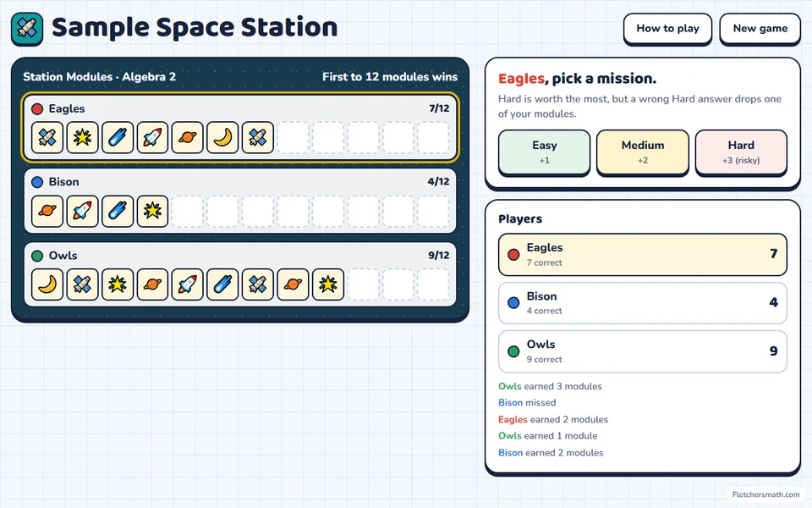Click the planet module in Bison row
Image resolution: width=812 pixels, height=508 pixels.
(47, 211)
